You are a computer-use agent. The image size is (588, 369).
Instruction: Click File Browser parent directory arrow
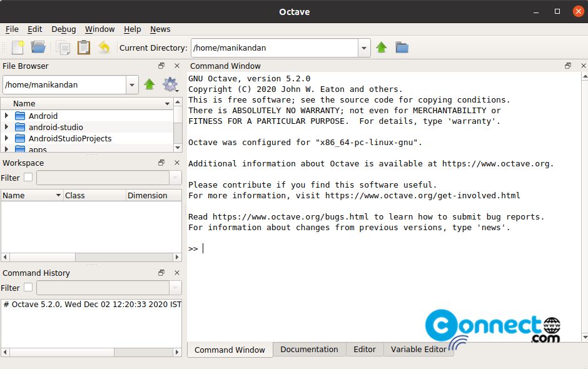tap(149, 84)
